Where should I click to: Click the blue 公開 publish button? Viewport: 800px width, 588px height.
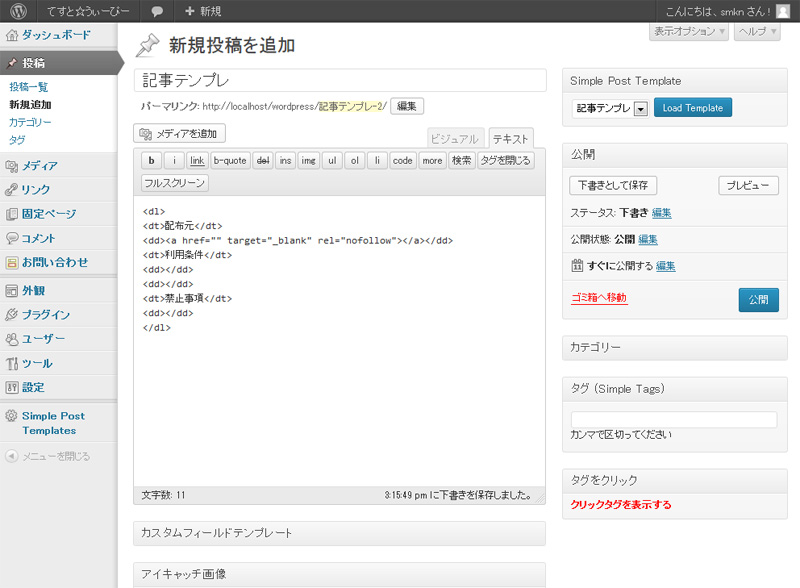757,299
